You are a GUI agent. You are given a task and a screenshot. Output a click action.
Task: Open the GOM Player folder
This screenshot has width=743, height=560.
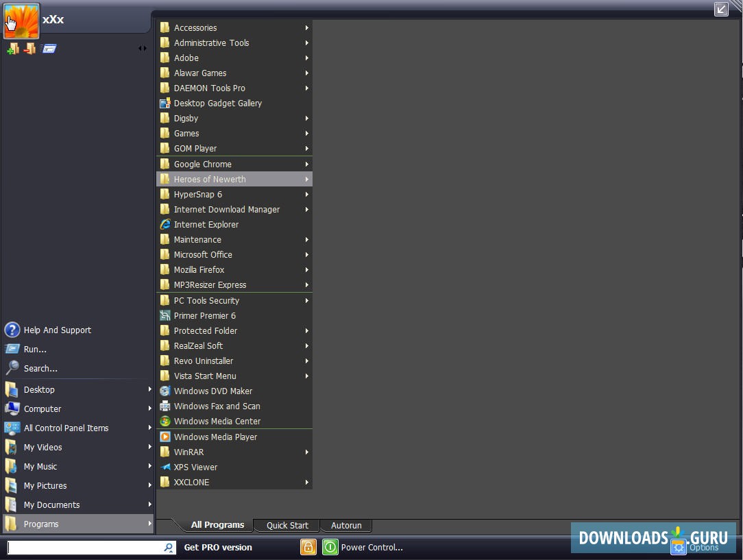pyautogui.click(x=234, y=148)
